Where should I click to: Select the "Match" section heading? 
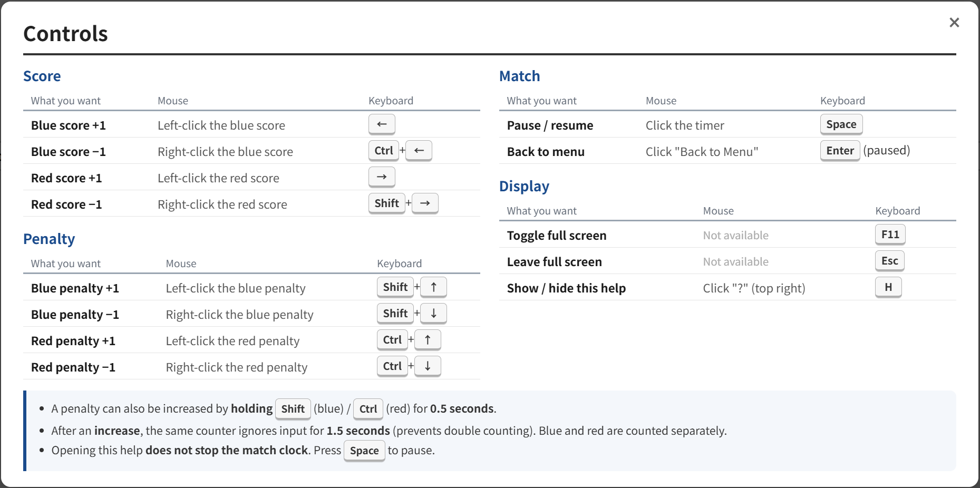tap(520, 76)
